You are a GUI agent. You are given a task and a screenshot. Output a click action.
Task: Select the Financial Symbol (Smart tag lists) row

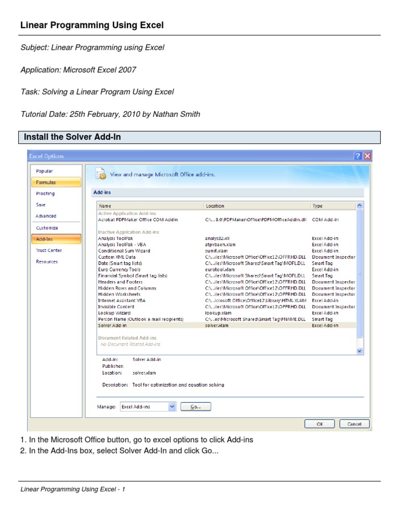pos(227,276)
